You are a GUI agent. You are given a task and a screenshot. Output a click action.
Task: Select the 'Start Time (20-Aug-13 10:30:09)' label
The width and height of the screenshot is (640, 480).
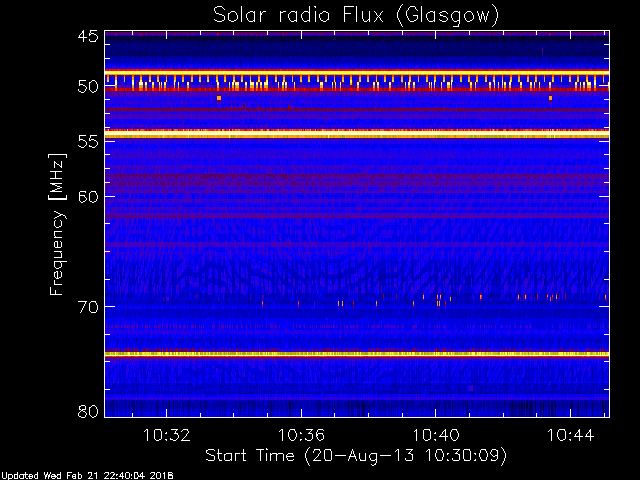[x=356, y=456]
